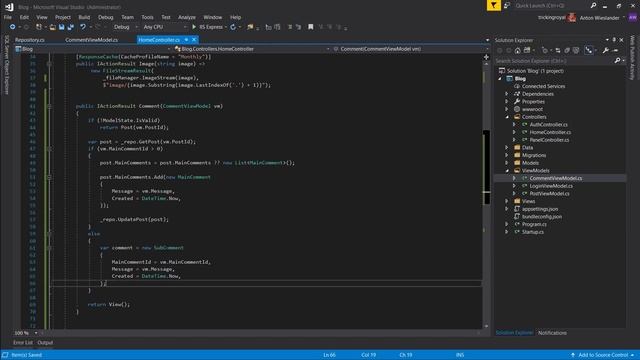640x360 pixels.
Task: Expand the Views folder
Action: (507, 201)
